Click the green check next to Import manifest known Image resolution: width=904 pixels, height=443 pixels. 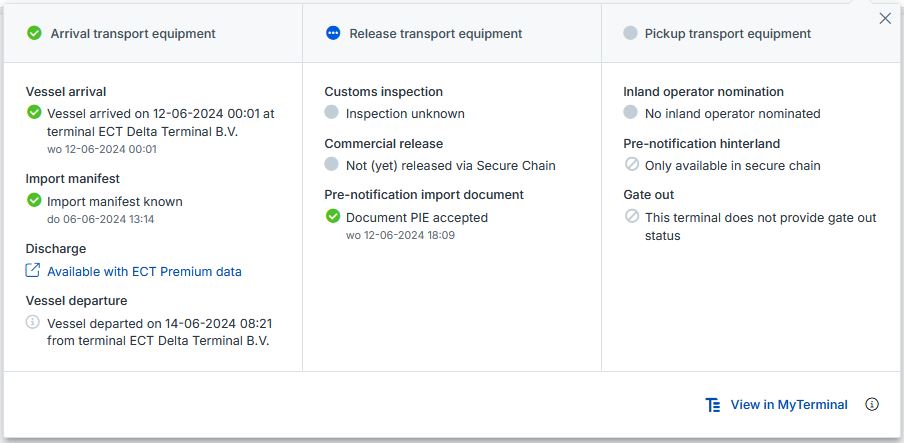(x=34, y=200)
